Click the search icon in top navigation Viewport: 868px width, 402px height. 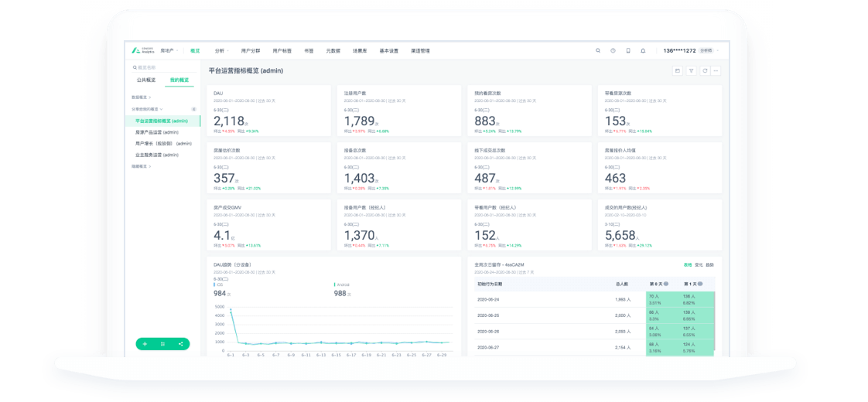coord(598,51)
